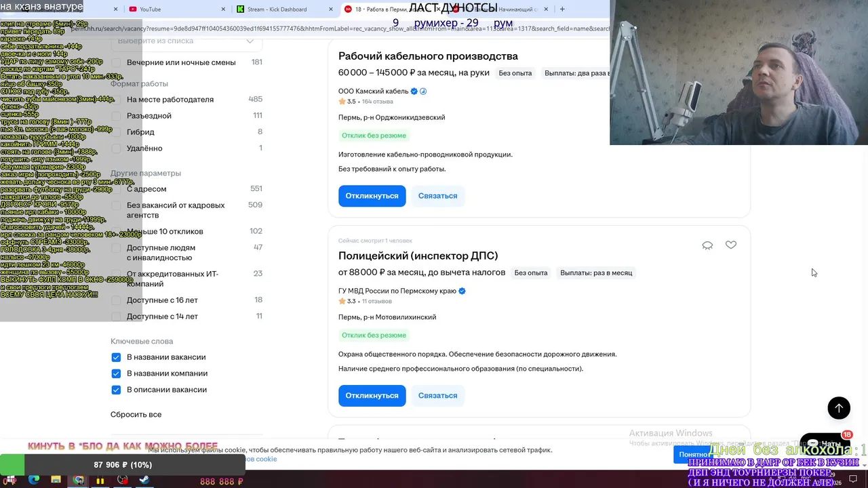Open Microsoft Edge from the taskbar
Screen dimensions: 868x488
pyautogui.click(x=34, y=480)
